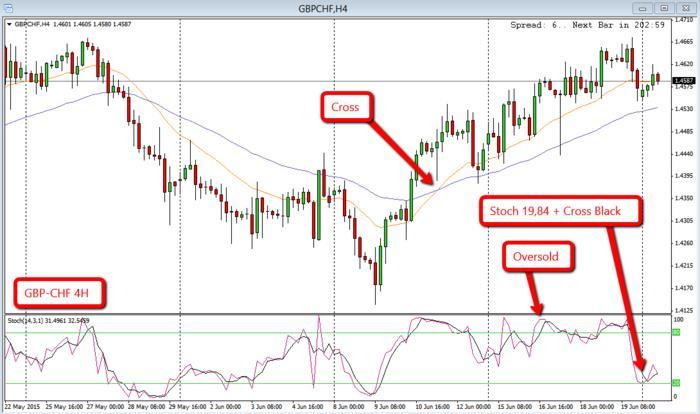Close the GBPCHF,H4 chart window
Image resolution: width=700 pixels, height=414 pixels.
[x=686, y=8]
